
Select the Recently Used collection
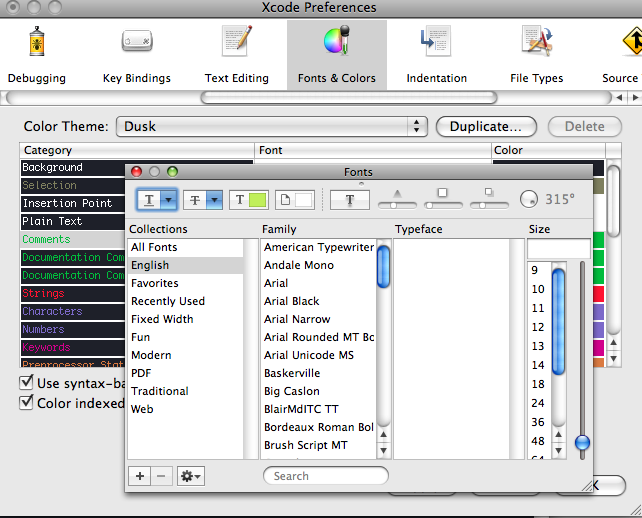[185, 301]
